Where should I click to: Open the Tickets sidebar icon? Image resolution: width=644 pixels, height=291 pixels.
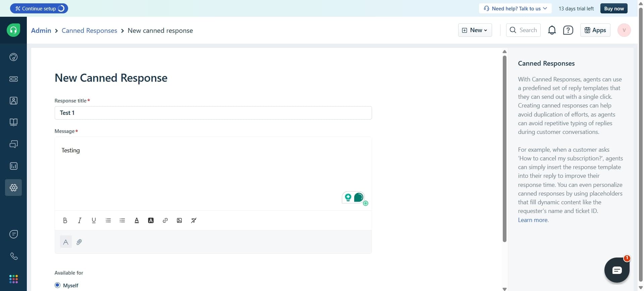click(13, 79)
